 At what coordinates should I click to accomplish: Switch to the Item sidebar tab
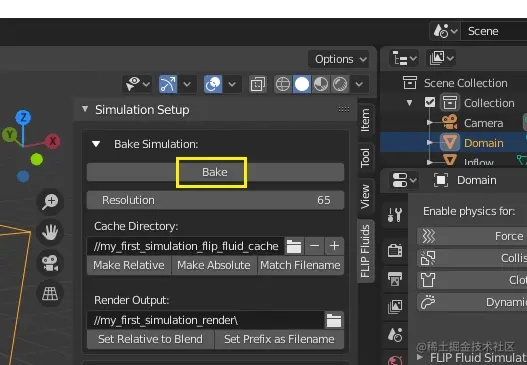(x=365, y=119)
